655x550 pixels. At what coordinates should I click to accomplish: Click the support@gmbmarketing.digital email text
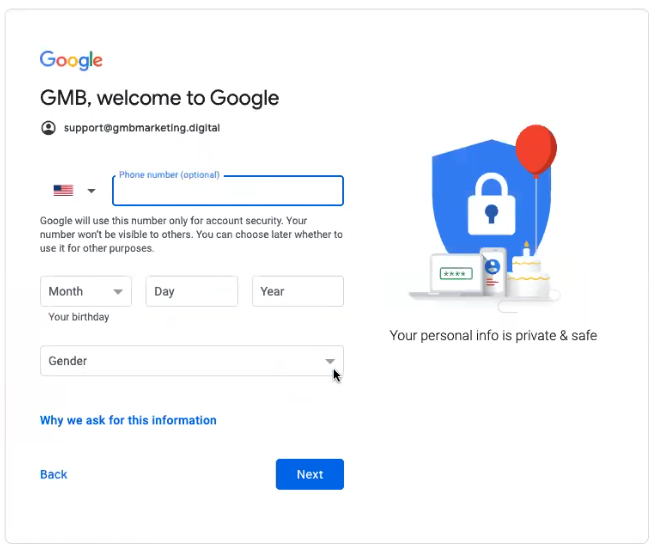pos(141,128)
